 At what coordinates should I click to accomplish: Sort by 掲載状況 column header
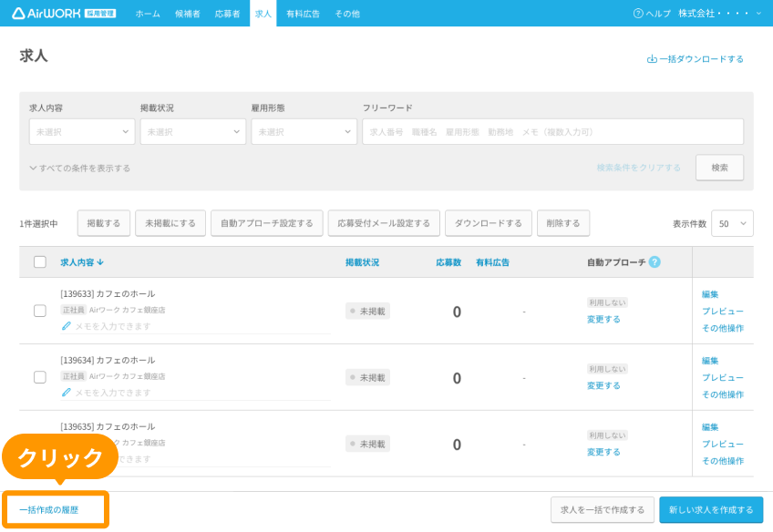point(363,262)
